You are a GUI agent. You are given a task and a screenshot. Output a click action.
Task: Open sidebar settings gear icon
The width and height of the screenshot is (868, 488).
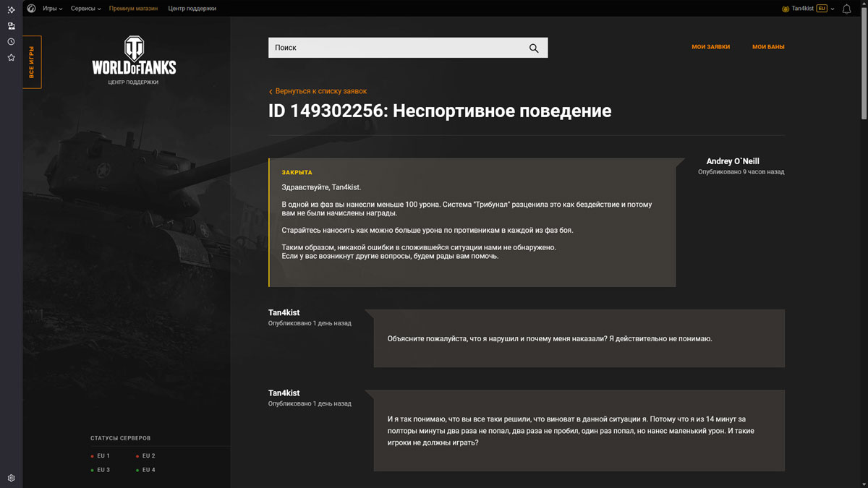pyautogui.click(x=11, y=478)
